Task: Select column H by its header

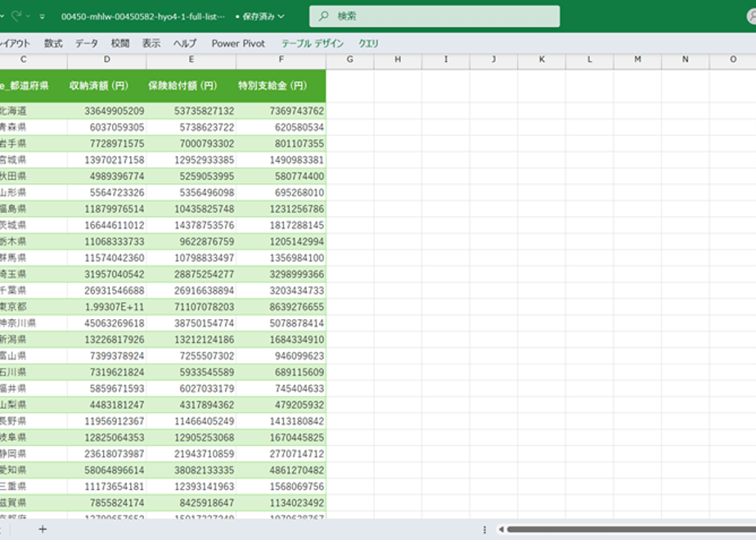Action: pos(398,59)
